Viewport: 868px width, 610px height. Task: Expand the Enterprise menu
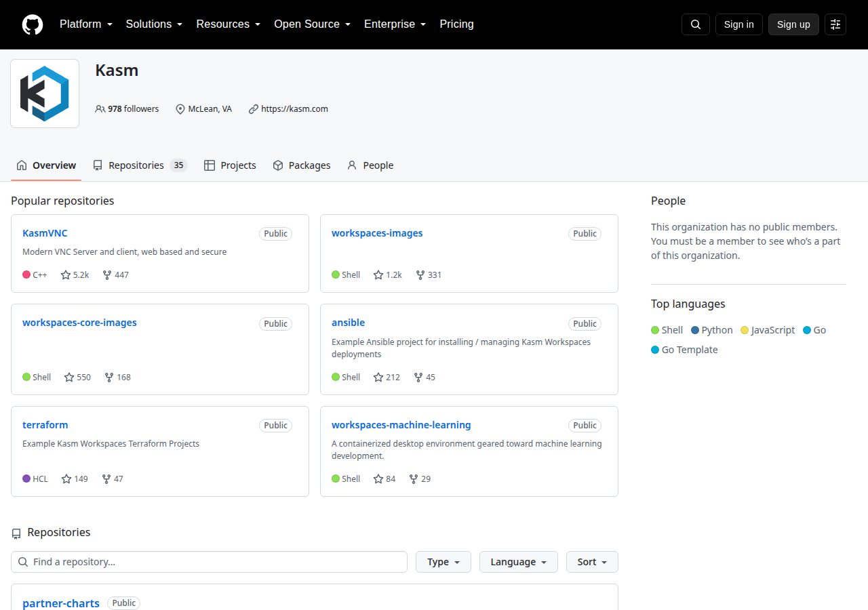[x=395, y=24]
